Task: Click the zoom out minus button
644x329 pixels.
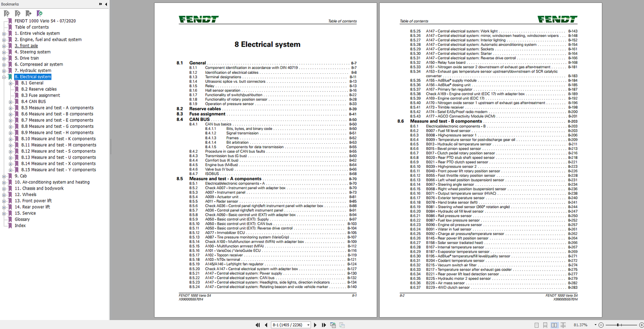Action: pos(601,325)
